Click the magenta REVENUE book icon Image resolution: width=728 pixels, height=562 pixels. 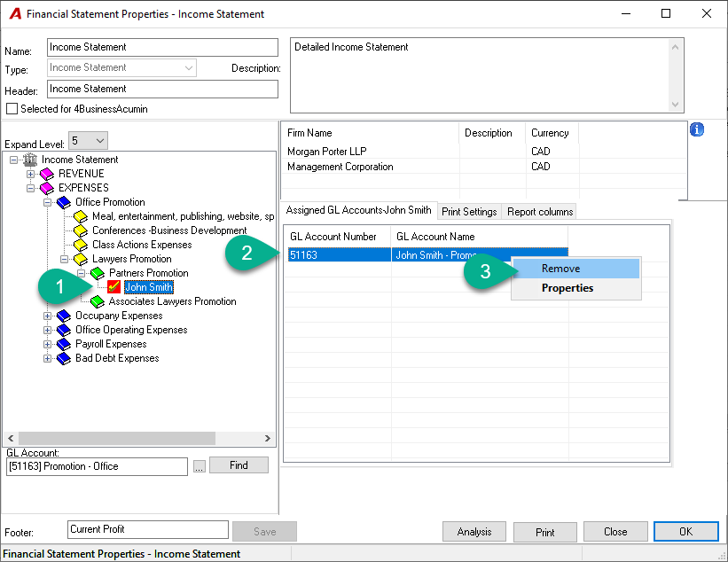pyautogui.click(x=47, y=174)
